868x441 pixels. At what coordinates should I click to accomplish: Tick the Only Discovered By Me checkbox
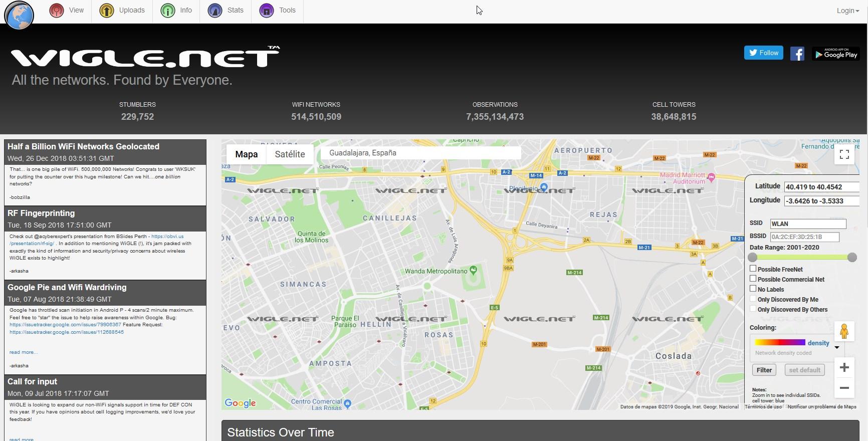click(753, 299)
